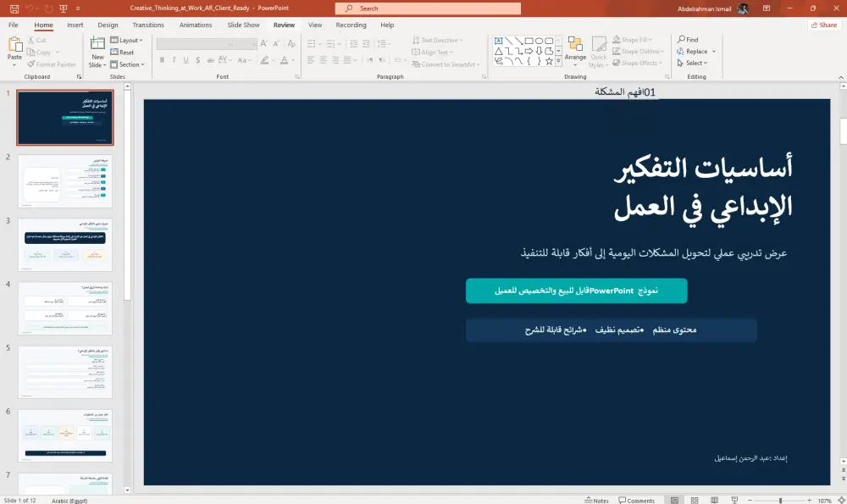This screenshot has width=847, height=504.
Task: Select the Text Box shape icon
Action: 499,41
